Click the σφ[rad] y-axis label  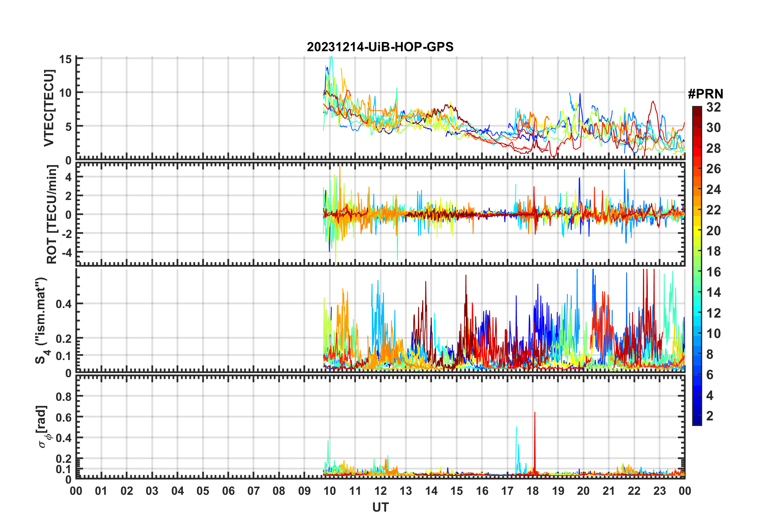43,426
